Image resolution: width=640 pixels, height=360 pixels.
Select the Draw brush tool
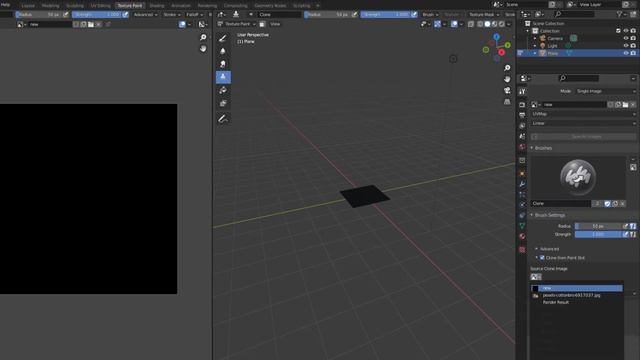tap(223, 38)
